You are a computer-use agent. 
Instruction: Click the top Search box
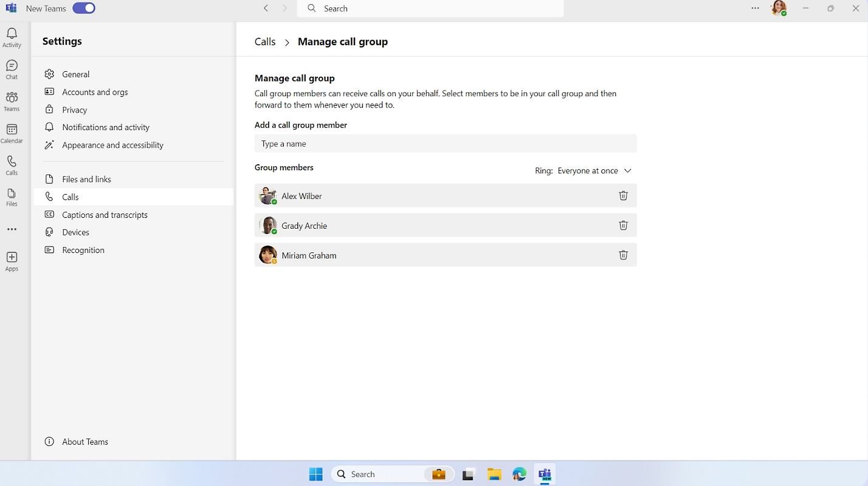[x=430, y=9]
